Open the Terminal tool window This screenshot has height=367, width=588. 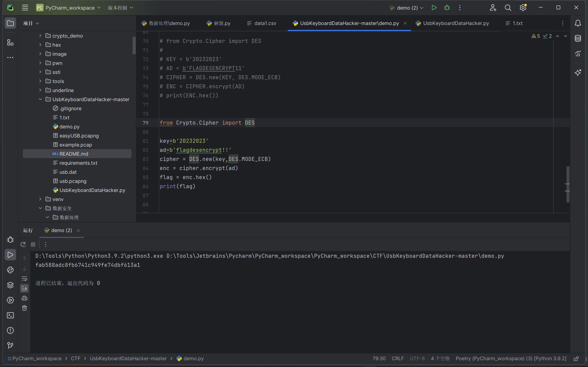[10, 315]
